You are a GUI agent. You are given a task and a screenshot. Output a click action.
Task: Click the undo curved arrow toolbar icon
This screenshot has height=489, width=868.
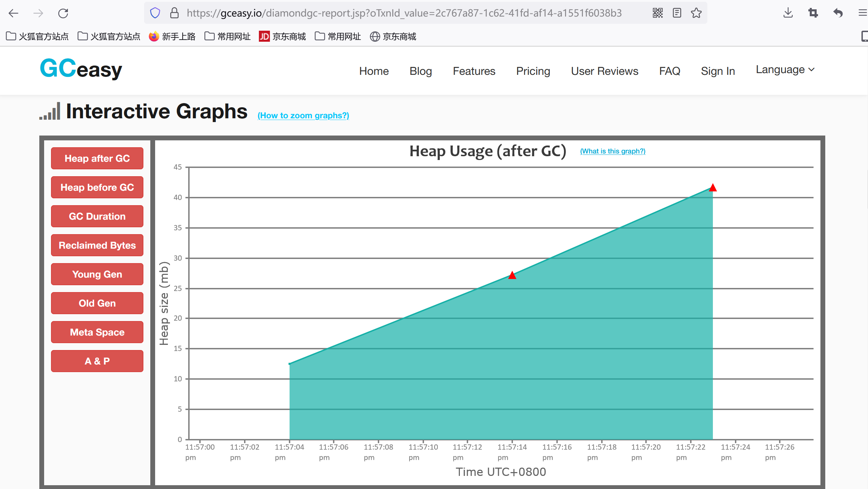point(838,13)
